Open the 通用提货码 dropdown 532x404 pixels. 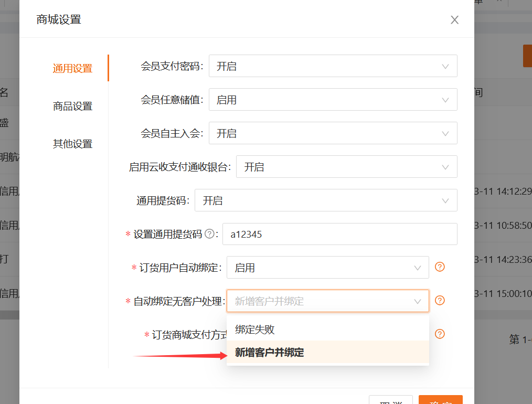(x=325, y=200)
